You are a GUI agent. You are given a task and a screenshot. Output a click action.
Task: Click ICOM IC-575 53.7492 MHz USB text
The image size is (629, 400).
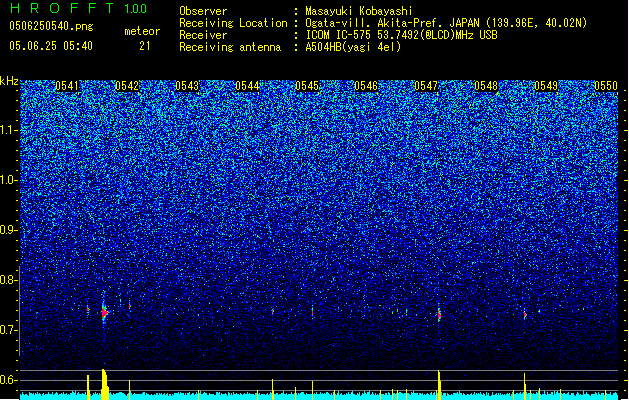pyautogui.click(x=401, y=35)
